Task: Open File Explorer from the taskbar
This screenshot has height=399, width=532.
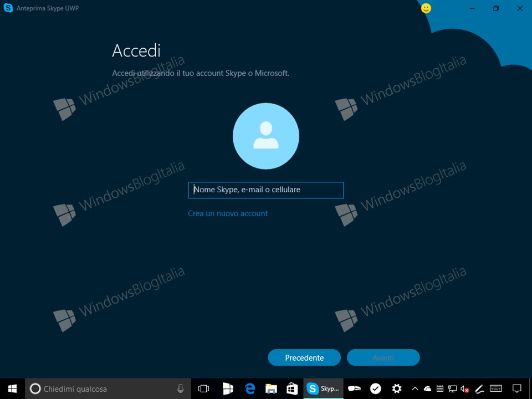Action: (271, 389)
